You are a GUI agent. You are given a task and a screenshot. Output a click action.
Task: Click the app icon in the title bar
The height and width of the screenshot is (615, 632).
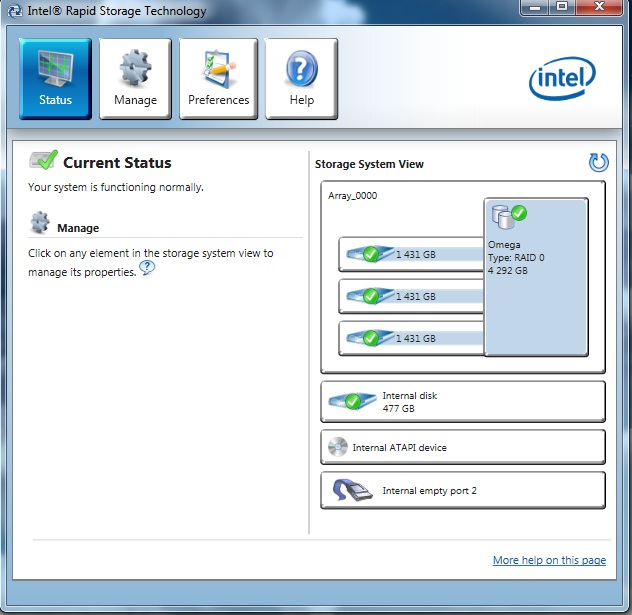coord(15,11)
